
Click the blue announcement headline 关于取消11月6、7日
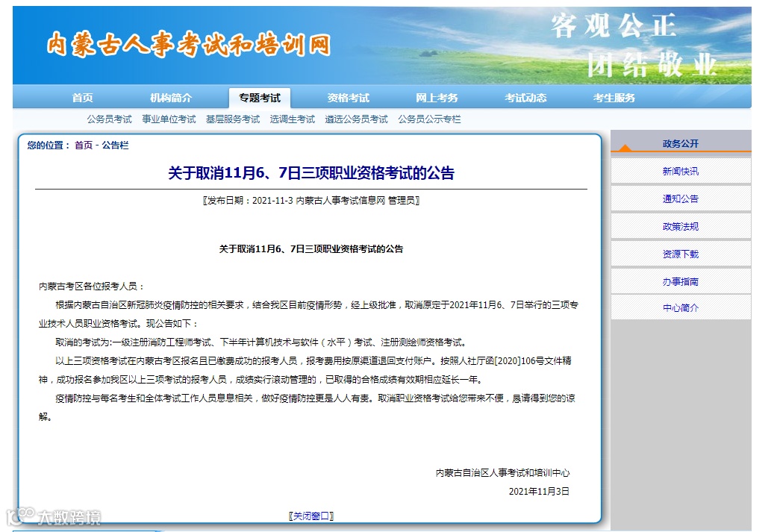[x=311, y=173]
